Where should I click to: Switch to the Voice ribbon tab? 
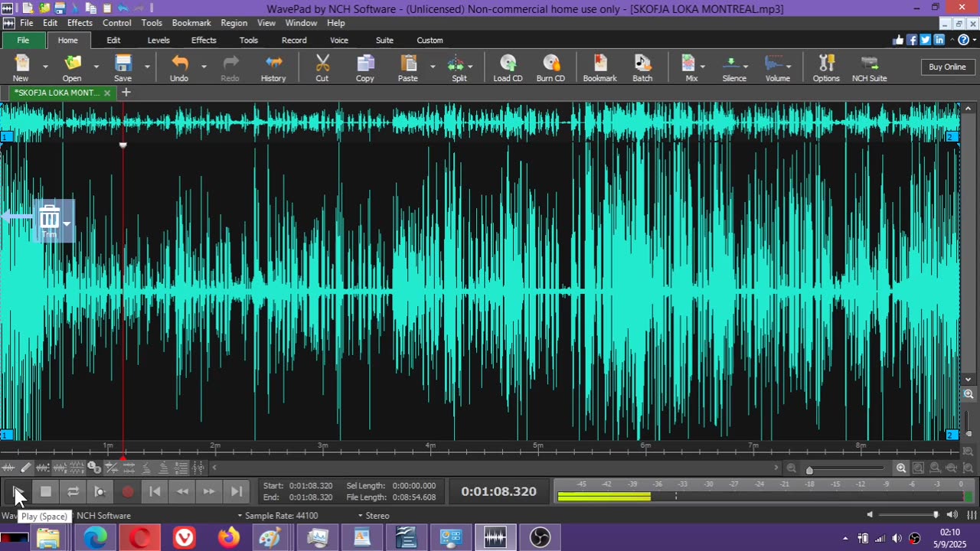pos(339,40)
